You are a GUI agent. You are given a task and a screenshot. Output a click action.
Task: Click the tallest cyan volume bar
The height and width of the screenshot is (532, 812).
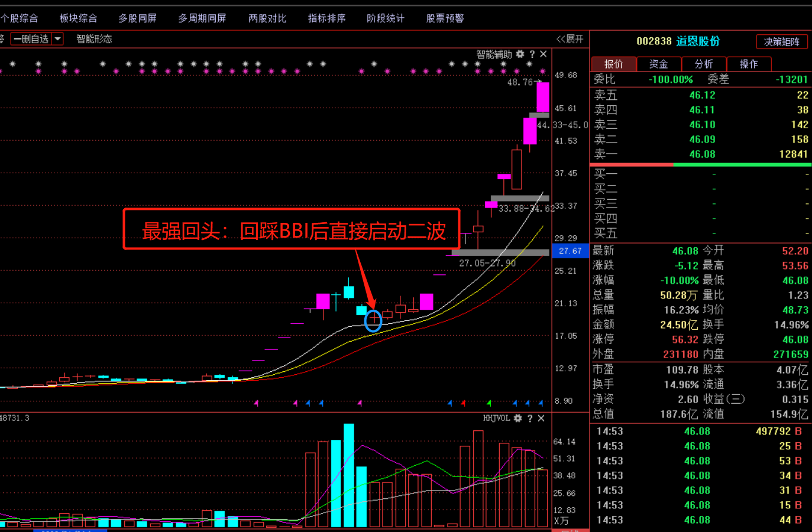pos(349,475)
